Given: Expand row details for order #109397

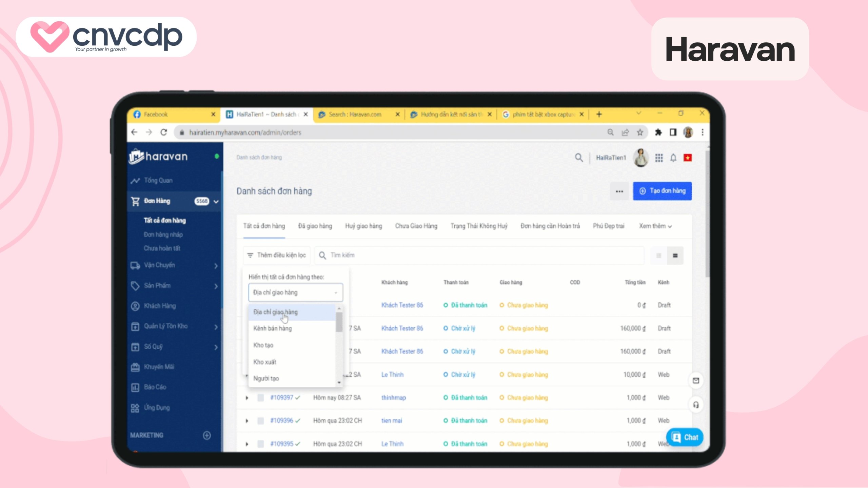Looking at the screenshot, I should pyautogui.click(x=247, y=398).
